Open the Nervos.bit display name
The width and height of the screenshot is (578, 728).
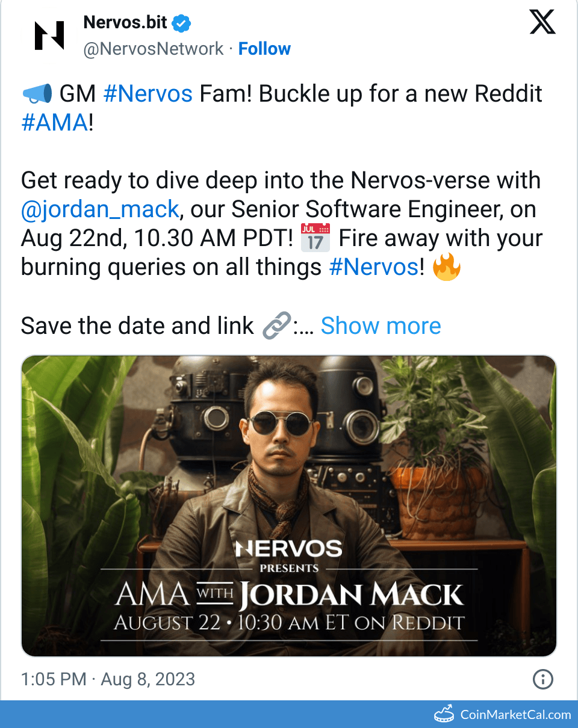126,22
